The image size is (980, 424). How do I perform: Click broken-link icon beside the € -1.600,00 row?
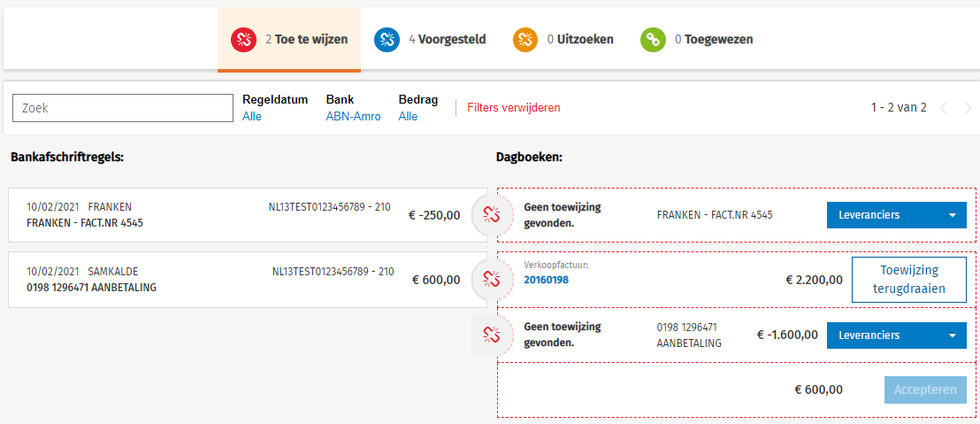(493, 335)
